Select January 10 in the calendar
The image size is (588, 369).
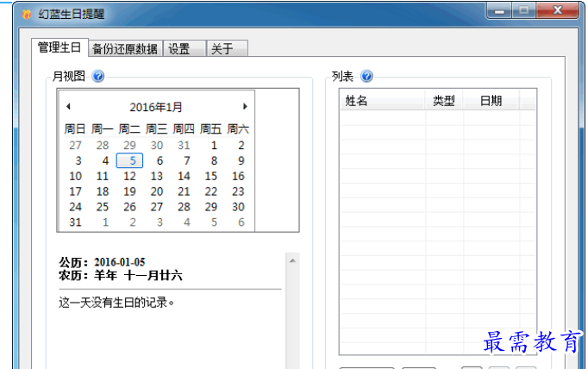tap(75, 176)
